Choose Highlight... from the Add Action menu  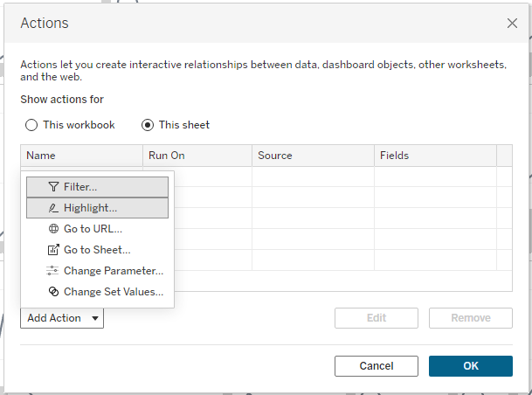pyautogui.click(x=97, y=208)
